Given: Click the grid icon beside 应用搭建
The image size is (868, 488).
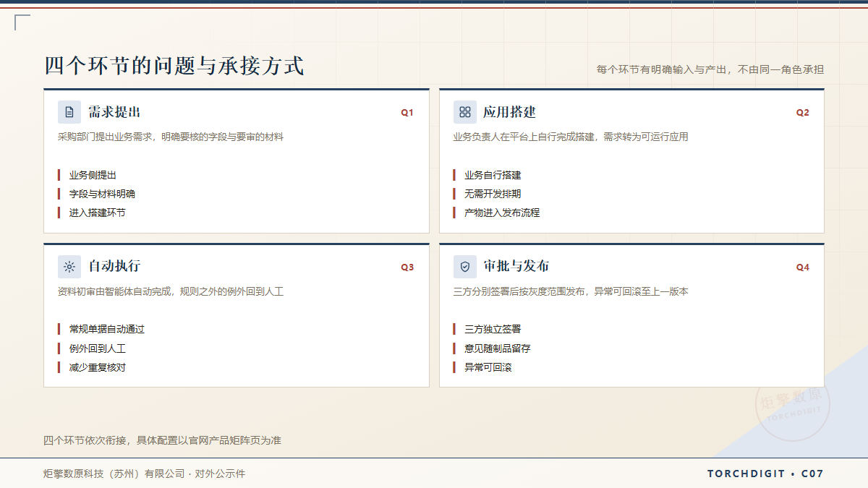Looking at the screenshot, I should [465, 112].
